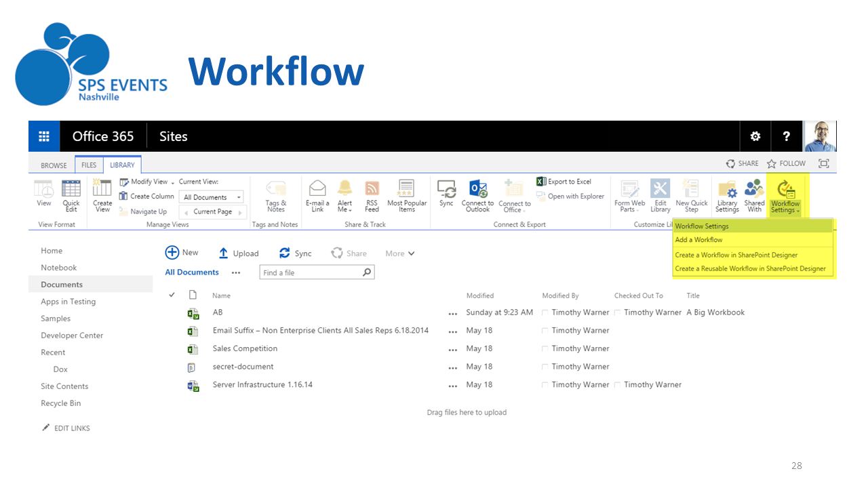Screen dimensions: 868x488
Task: Toggle the select-all checkmark in the list header
Action: [x=172, y=295]
